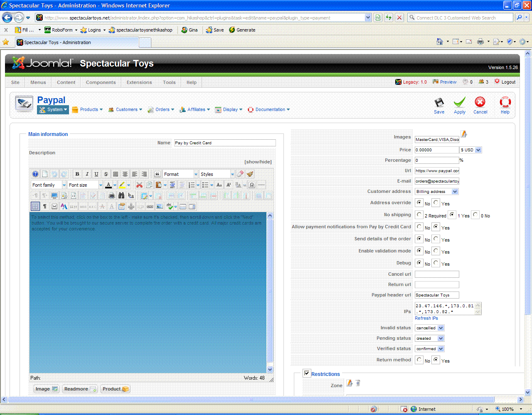Click the Name input field
The height and width of the screenshot is (415, 532).
[x=225, y=143]
